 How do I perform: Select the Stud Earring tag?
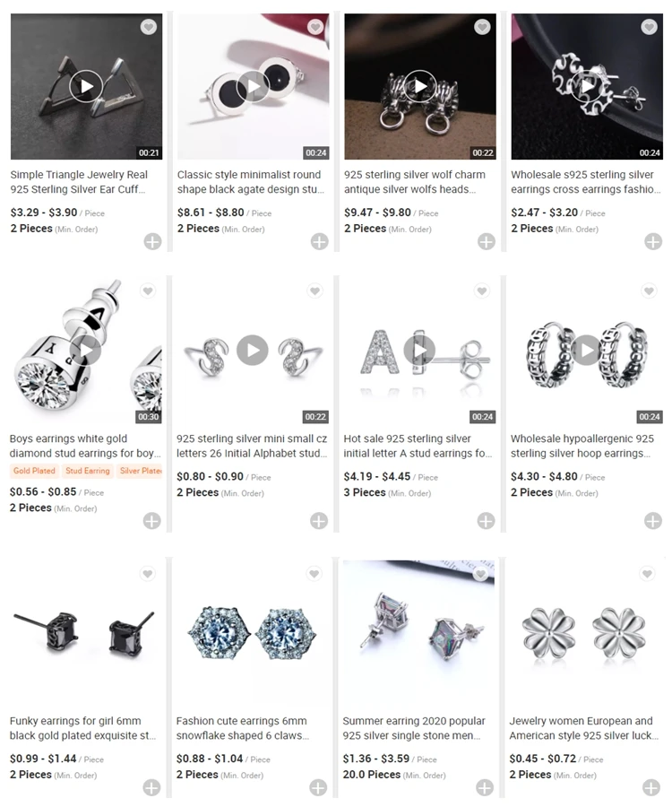point(88,471)
